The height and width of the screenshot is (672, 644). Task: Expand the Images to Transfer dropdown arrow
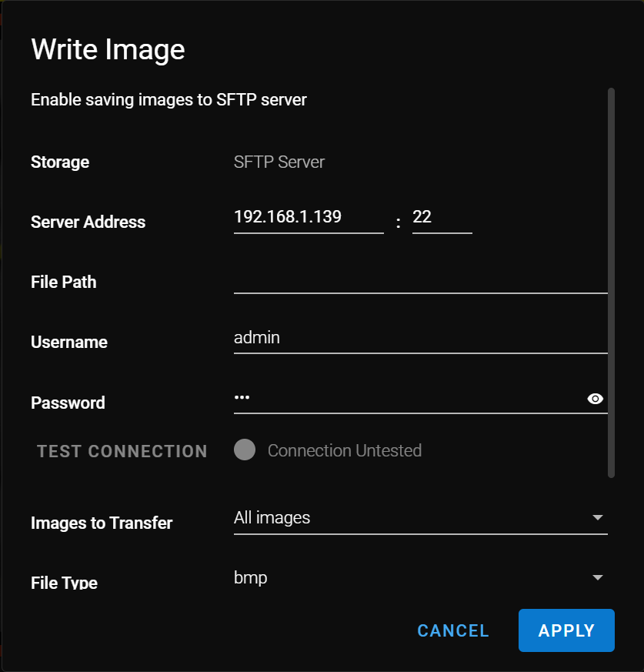click(x=597, y=518)
